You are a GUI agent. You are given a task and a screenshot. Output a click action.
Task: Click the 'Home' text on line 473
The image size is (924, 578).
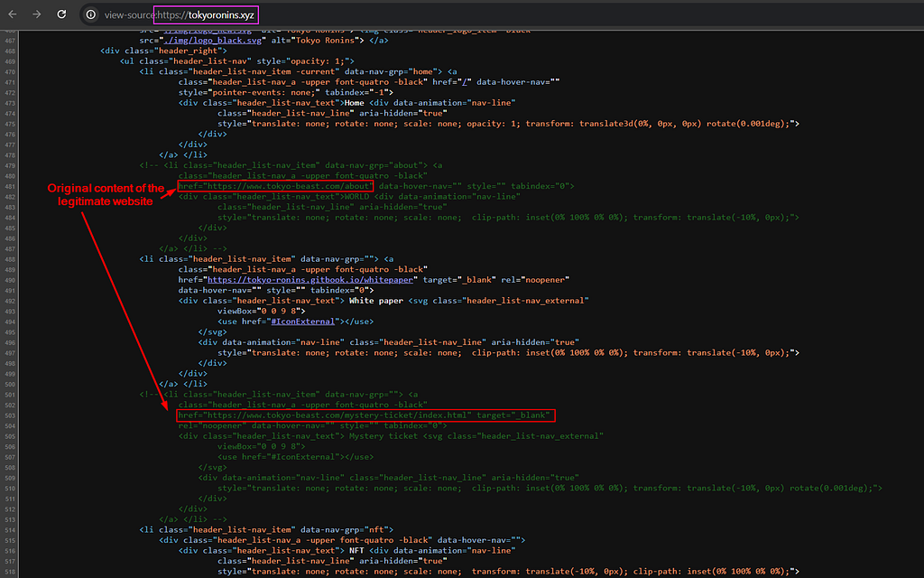pyautogui.click(x=354, y=103)
